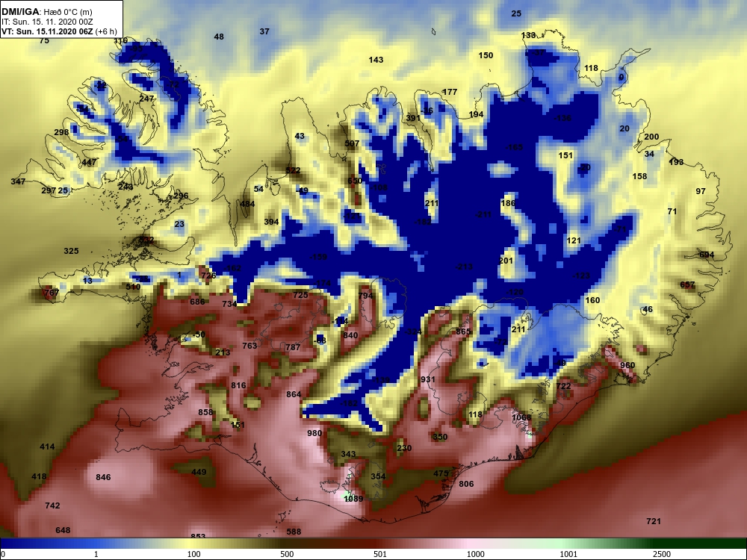Click the 143 value over the northern sea

(376, 60)
